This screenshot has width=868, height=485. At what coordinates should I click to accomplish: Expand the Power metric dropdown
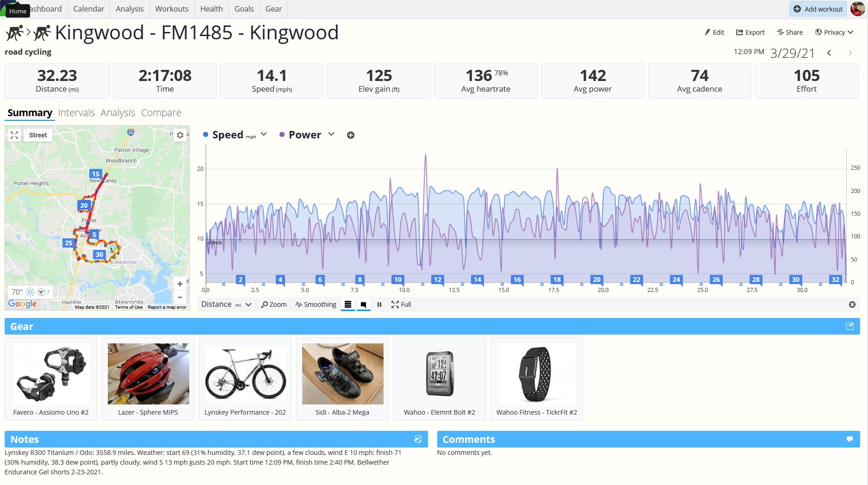click(x=331, y=134)
